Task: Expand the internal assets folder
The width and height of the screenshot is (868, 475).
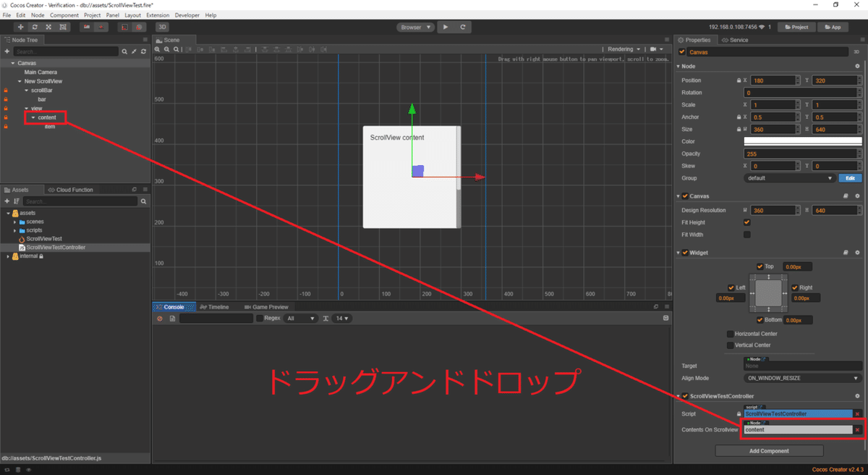Action: click(x=8, y=256)
